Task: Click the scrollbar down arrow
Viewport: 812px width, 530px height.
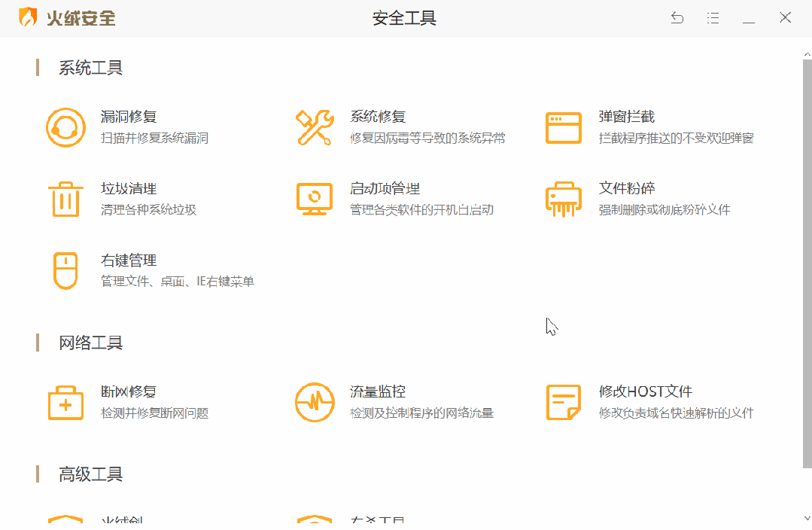Action: click(x=807, y=517)
